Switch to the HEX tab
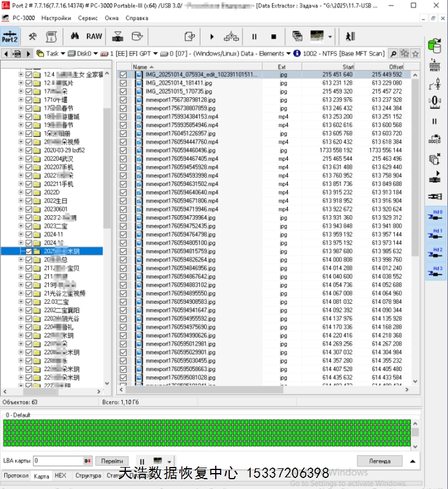This screenshot has width=448, height=489. (x=61, y=476)
